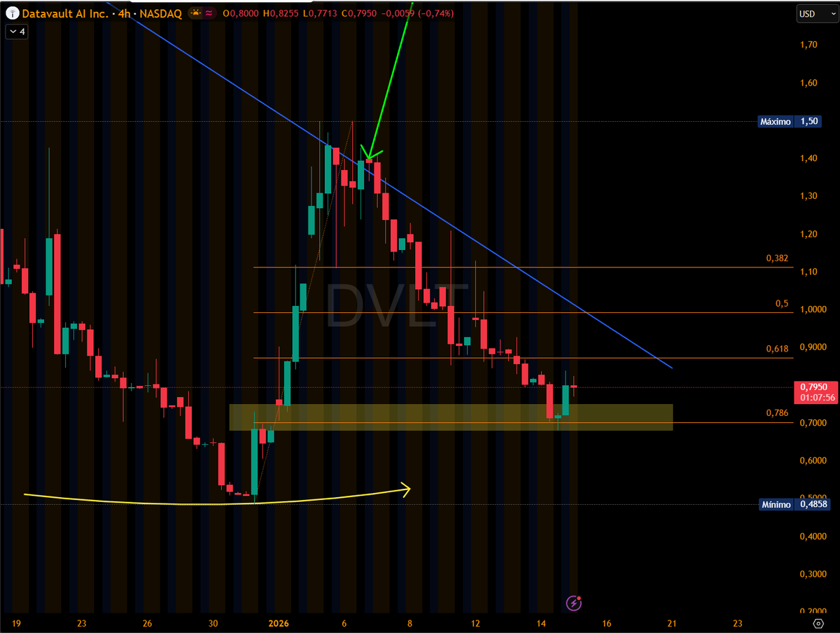
Task: Click the bar countdown 01:07:56
Action: pyautogui.click(x=816, y=398)
